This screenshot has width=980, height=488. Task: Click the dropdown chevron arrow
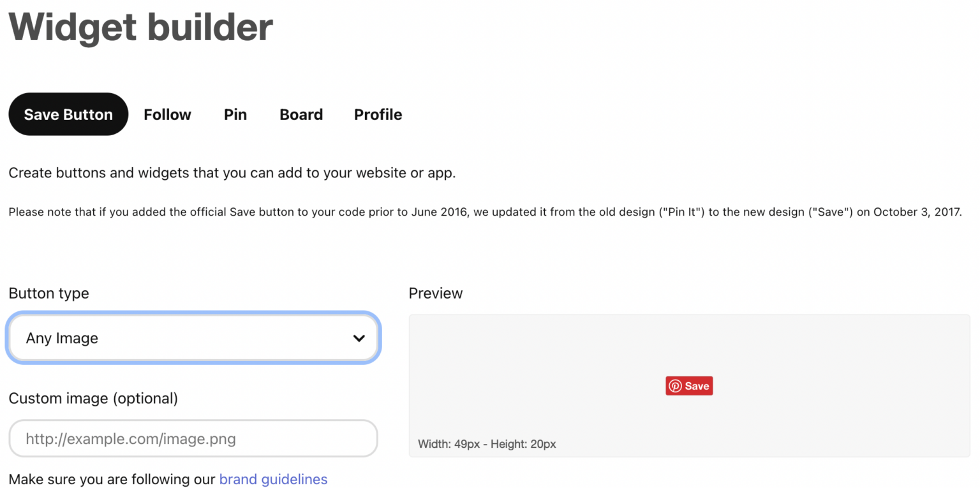pyautogui.click(x=359, y=338)
